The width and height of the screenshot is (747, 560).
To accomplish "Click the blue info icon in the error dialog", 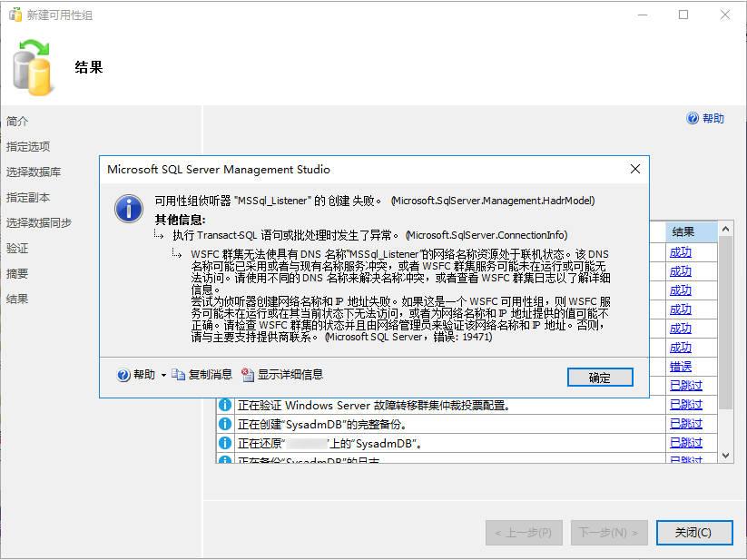I will click(x=129, y=209).
